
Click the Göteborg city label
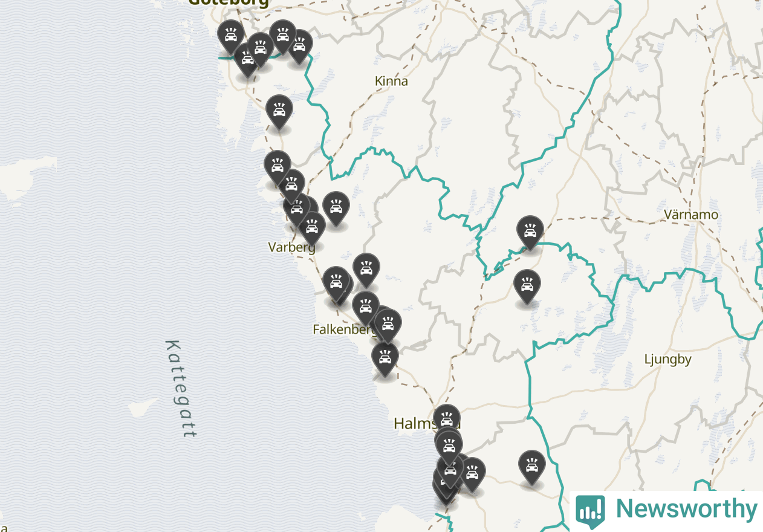tap(229, 3)
